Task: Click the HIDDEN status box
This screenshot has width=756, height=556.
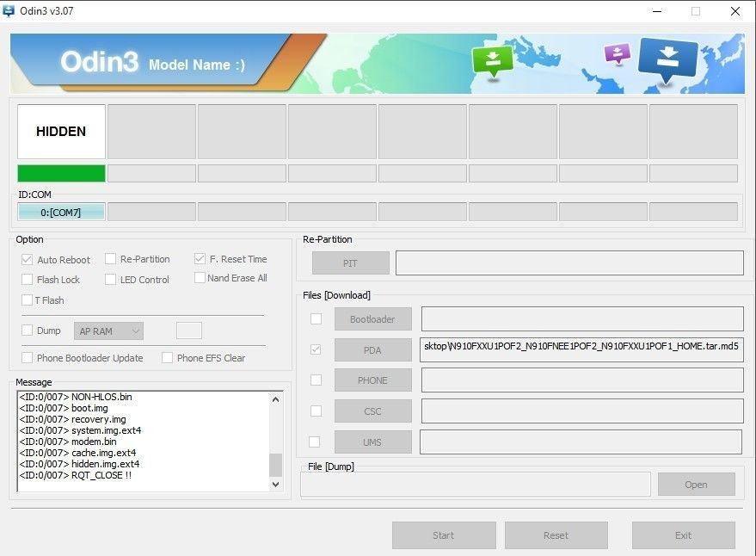Action: (x=61, y=132)
